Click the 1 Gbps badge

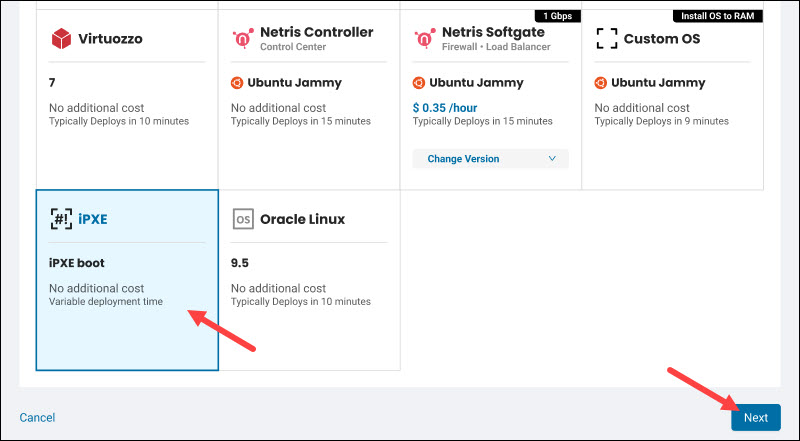tap(558, 16)
